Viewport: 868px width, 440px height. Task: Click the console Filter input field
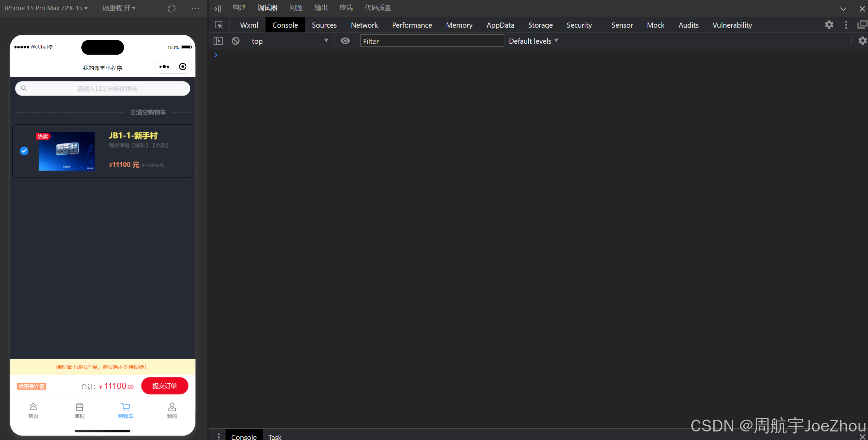(431, 41)
